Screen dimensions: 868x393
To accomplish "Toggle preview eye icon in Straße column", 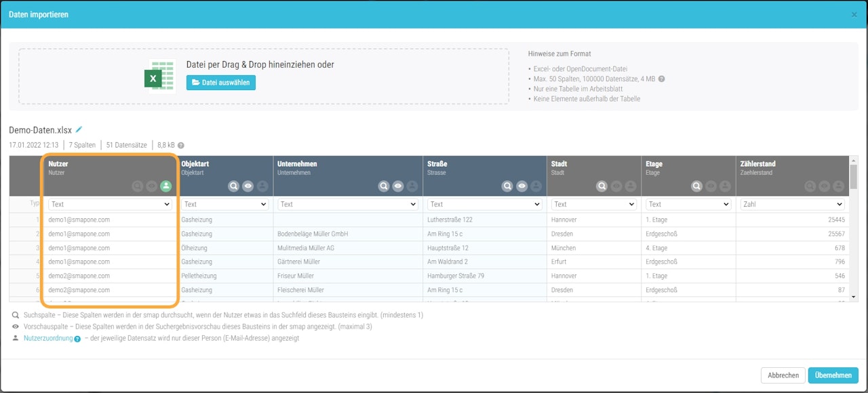I will (522, 186).
